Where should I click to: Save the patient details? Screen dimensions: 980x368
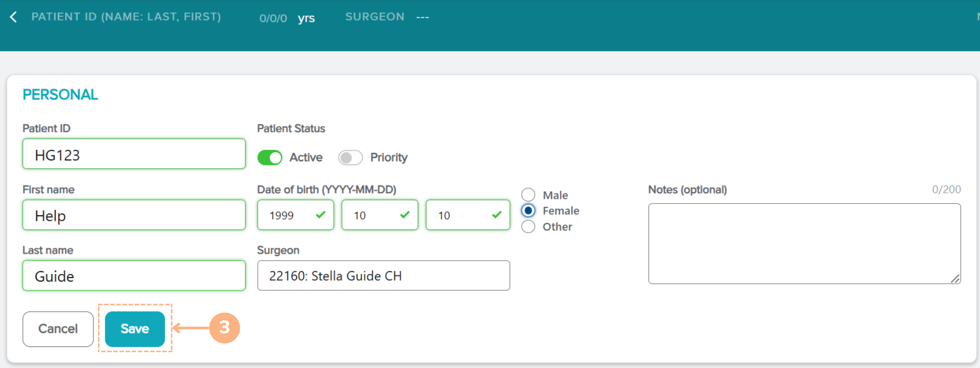pyautogui.click(x=135, y=329)
